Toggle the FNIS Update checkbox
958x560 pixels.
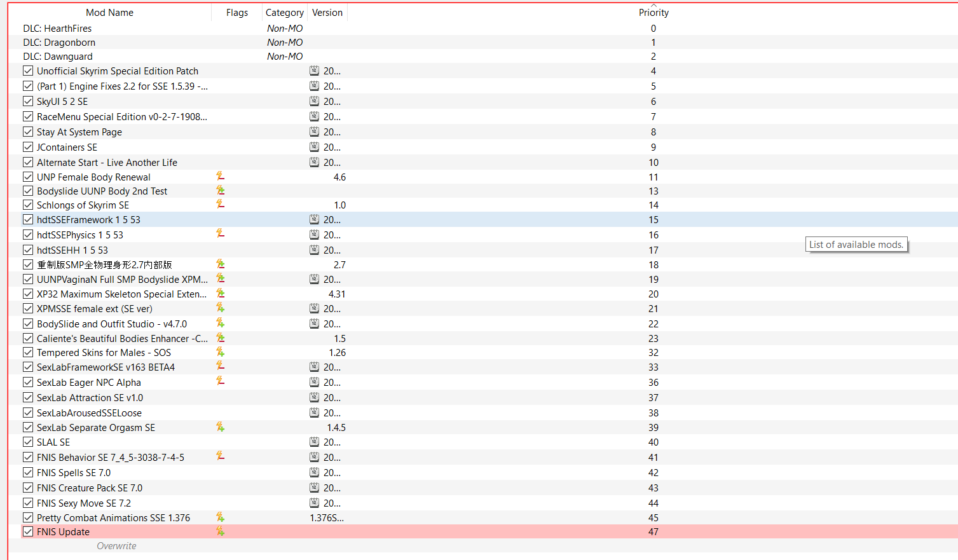28,531
